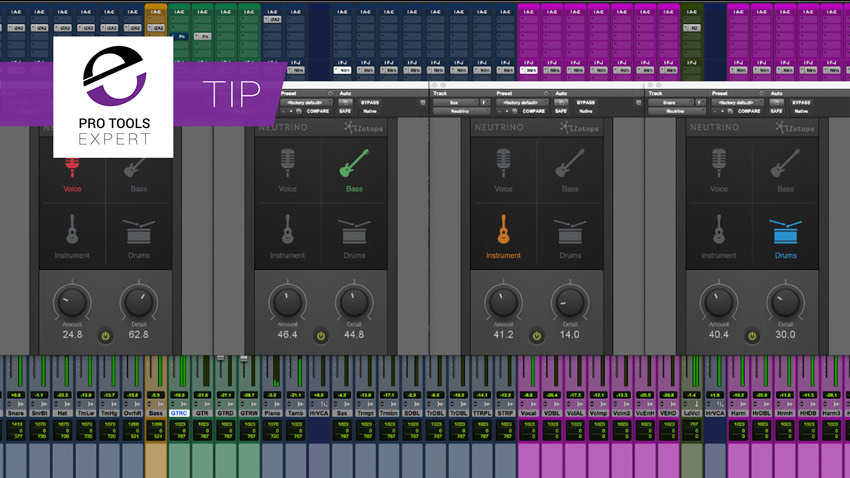This screenshot has height=478, width=850.
Task: Click the orange Instrument guitar icon
Action: 503,229
